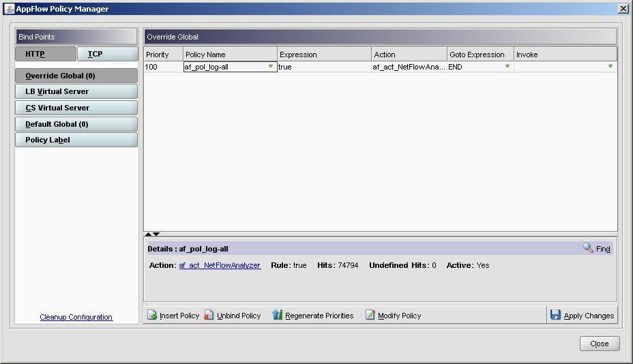This screenshot has width=633, height=364.
Task: Click the Modify Policy label
Action: (x=399, y=316)
